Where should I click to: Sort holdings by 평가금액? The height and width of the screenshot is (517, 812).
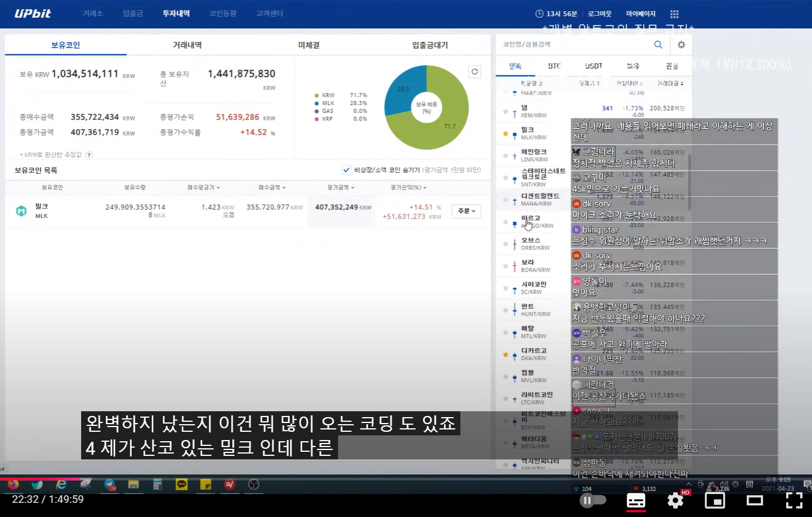coord(341,187)
